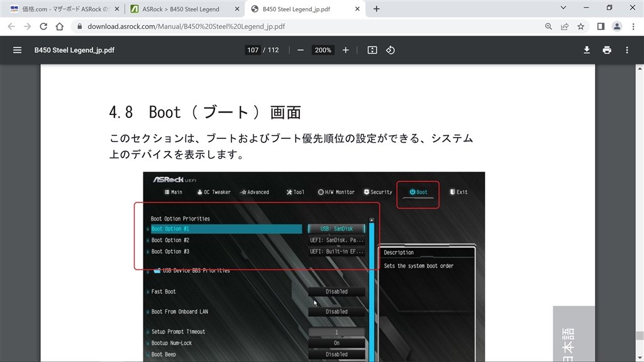
Task: Zoom in the PDF with plus
Action: coord(345,50)
